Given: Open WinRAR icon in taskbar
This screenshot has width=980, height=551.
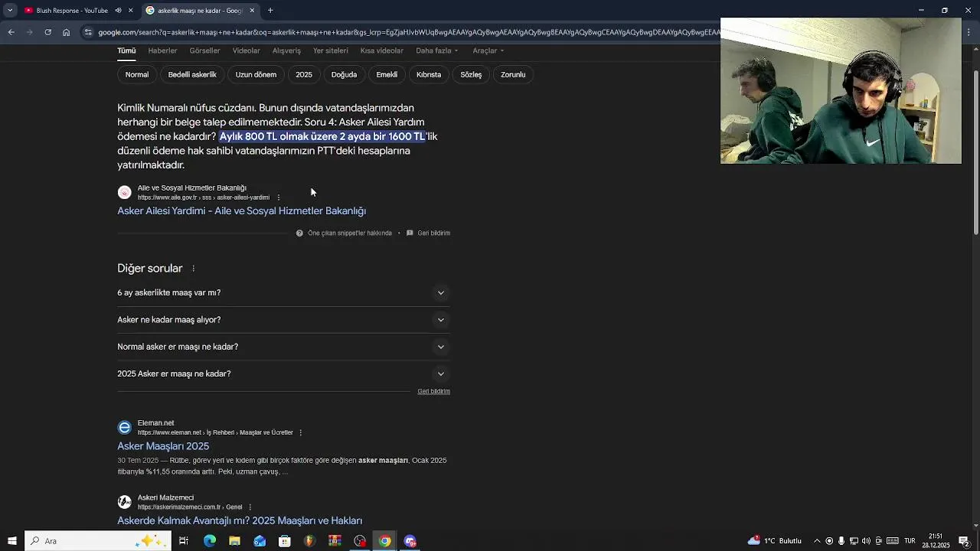Looking at the screenshot, I should coord(335,541).
